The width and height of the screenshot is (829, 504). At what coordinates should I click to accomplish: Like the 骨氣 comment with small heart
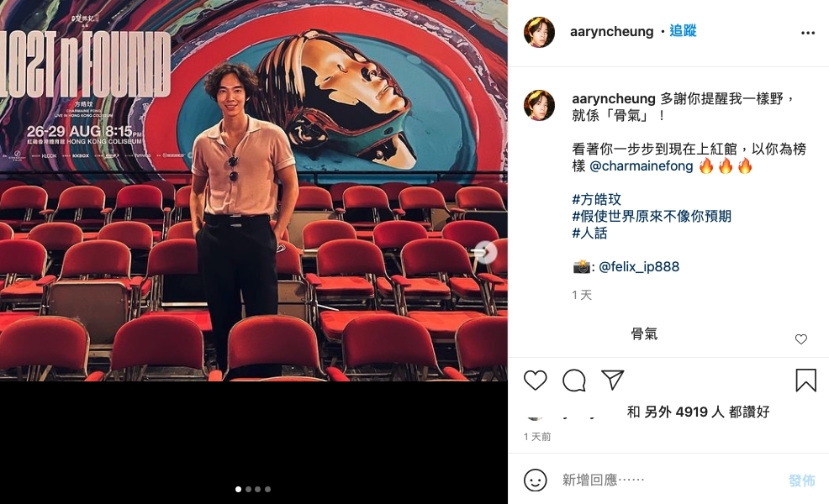(801, 339)
